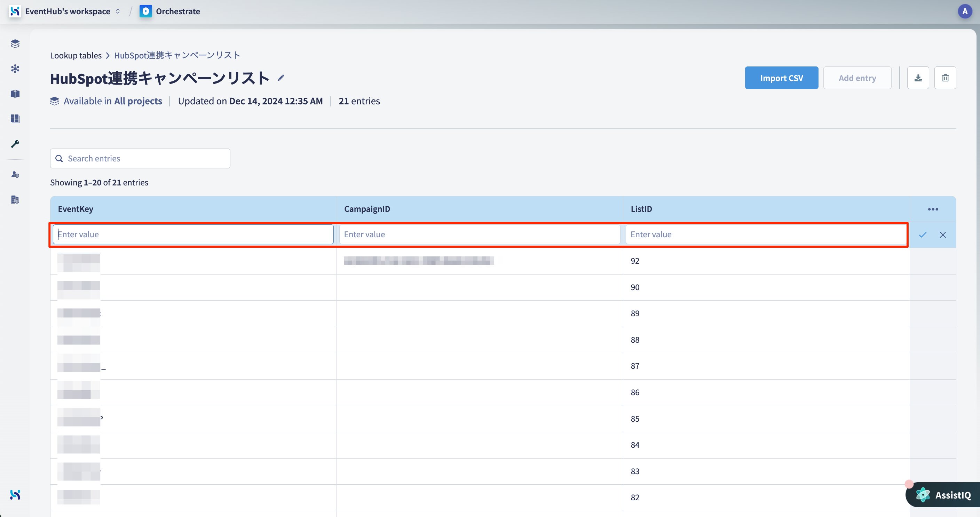
Task: Open the column options three-dot menu
Action: point(933,209)
